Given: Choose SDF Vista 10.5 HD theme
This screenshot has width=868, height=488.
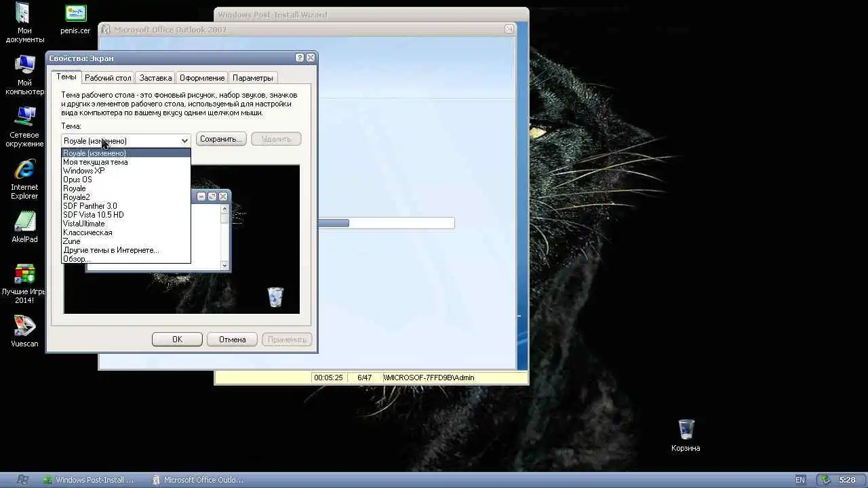Looking at the screenshot, I should pos(126,215).
